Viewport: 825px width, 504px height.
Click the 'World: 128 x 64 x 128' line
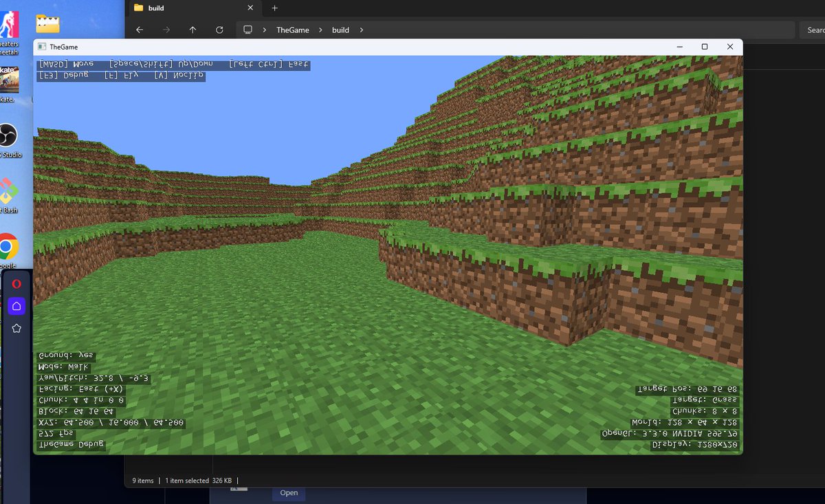click(685, 423)
